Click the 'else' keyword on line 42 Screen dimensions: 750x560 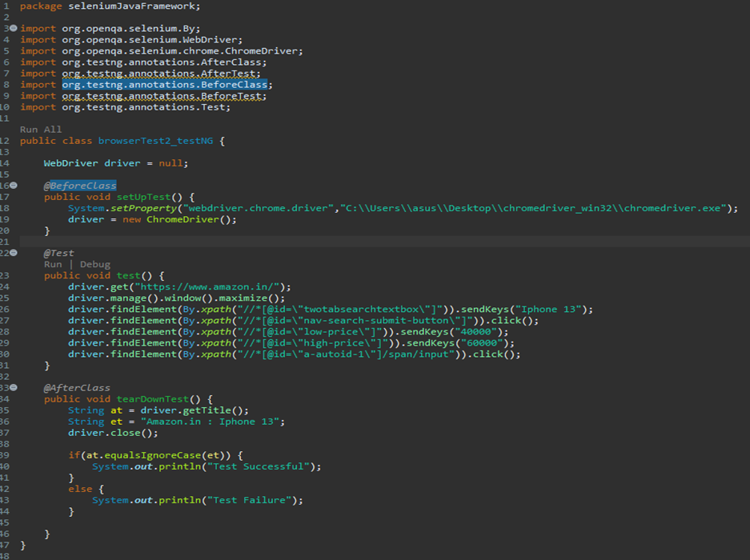pyautogui.click(x=80, y=490)
